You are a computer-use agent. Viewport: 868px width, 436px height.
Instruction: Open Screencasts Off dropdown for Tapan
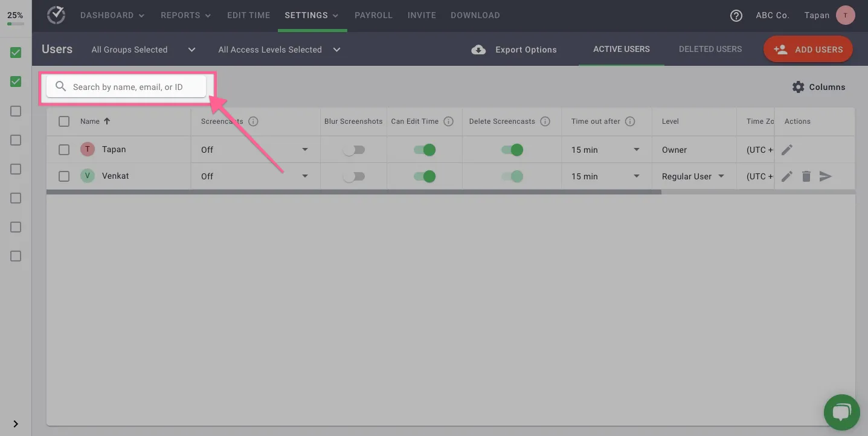(255, 150)
